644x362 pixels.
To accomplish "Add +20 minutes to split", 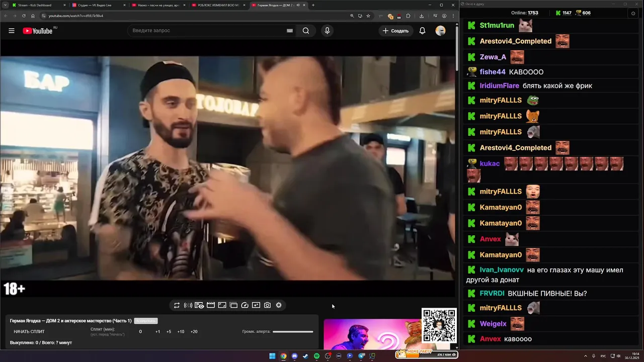I will tap(194, 332).
